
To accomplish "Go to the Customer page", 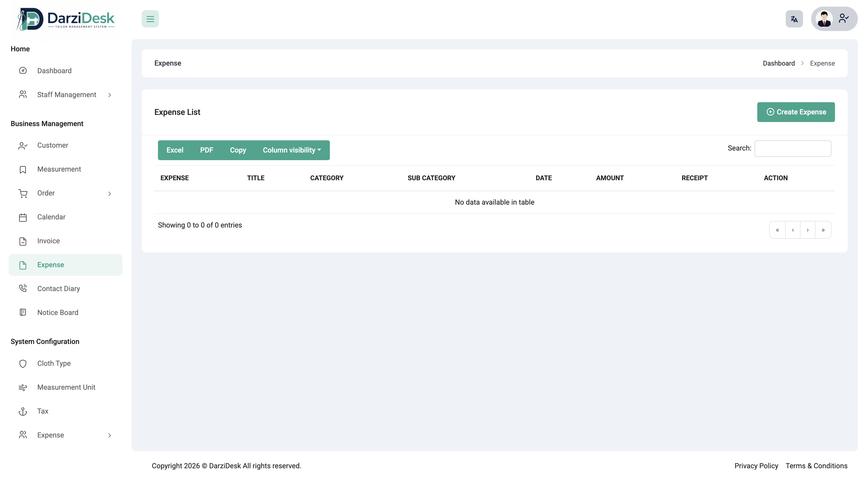I will (53, 145).
